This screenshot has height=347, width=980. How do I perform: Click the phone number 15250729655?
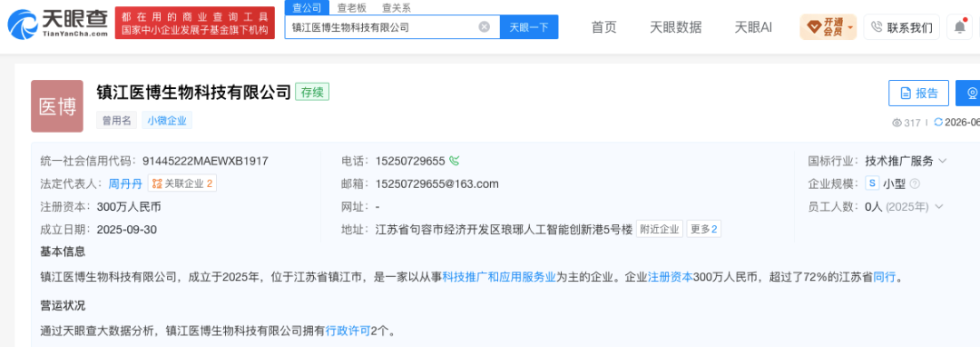tap(410, 162)
